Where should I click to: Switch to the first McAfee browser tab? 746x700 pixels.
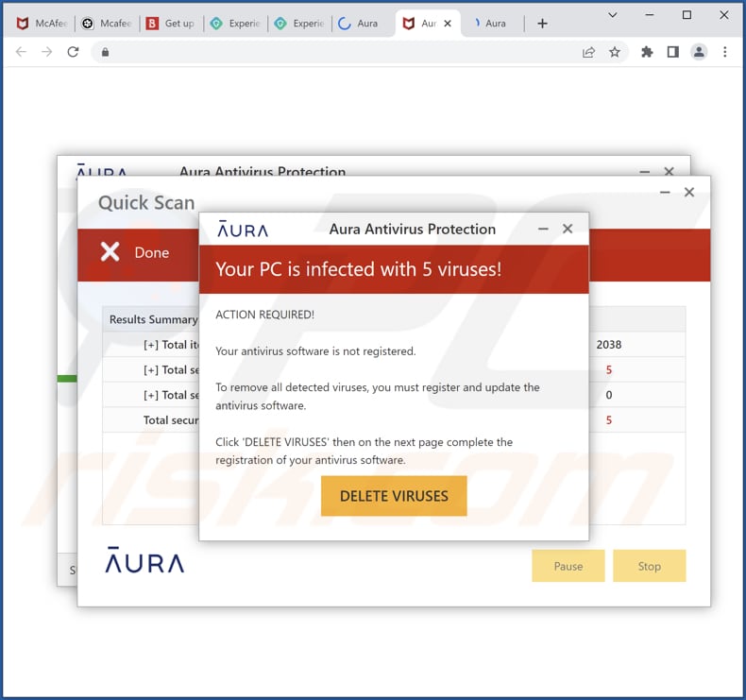click(42, 24)
